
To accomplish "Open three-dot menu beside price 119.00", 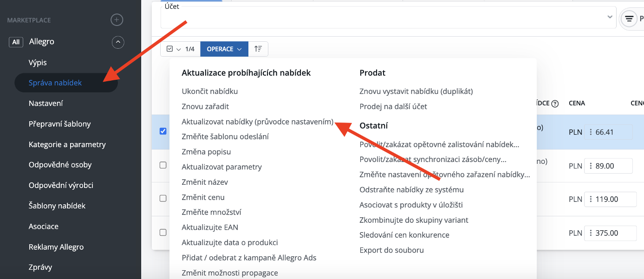I will point(591,199).
